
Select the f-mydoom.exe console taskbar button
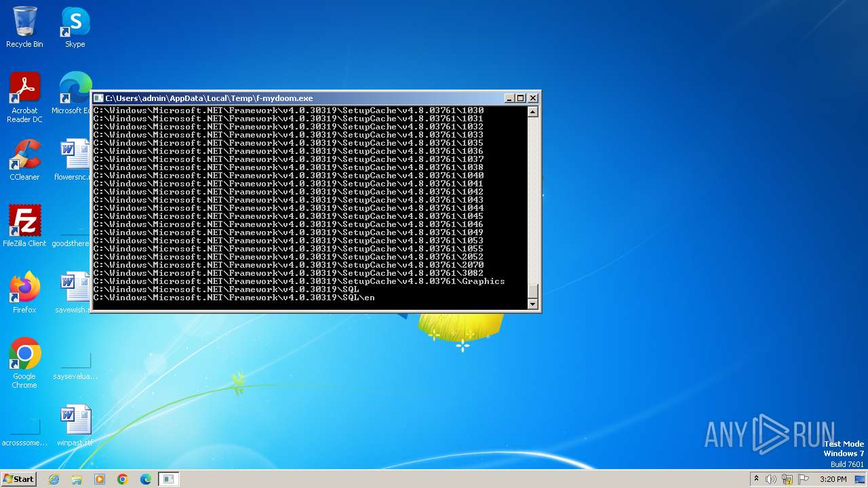coord(169,479)
